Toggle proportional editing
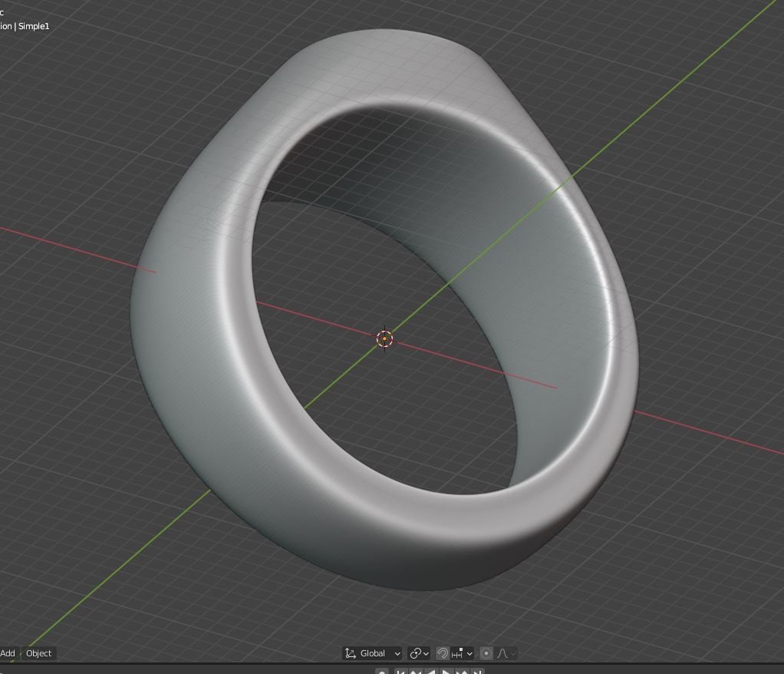The image size is (784, 674). click(x=486, y=653)
